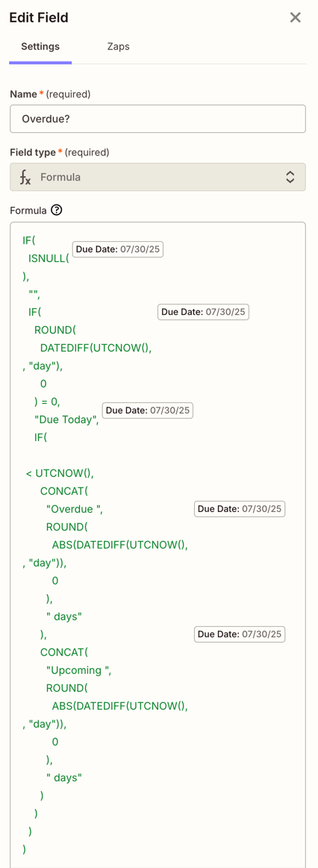Click the "Overdue " string in formula
Image resolution: width=318 pixels, height=868 pixels.
[x=75, y=509]
